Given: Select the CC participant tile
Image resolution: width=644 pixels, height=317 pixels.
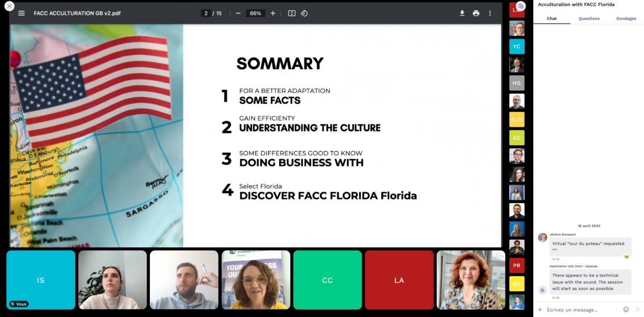Looking at the screenshot, I should tap(327, 280).
